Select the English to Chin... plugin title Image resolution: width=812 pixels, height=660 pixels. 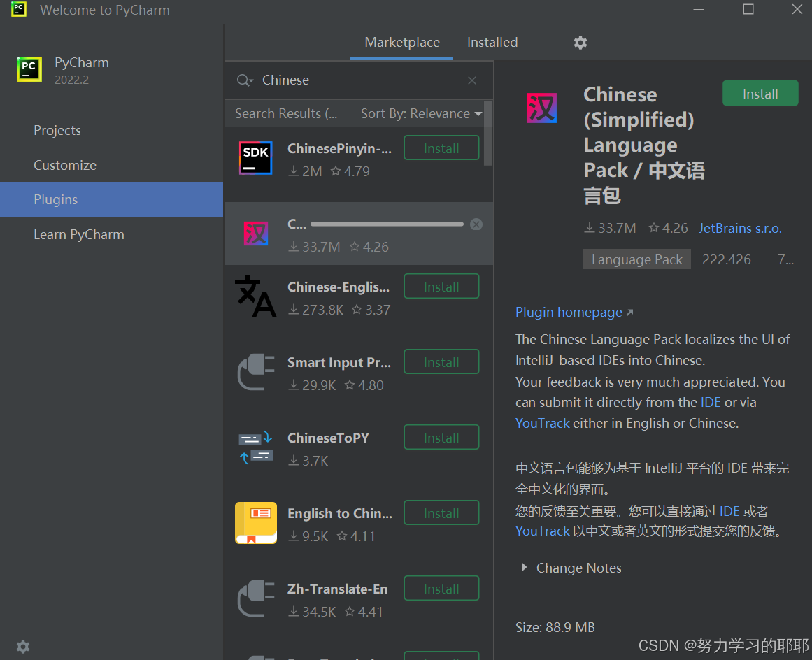[x=340, y=513]
